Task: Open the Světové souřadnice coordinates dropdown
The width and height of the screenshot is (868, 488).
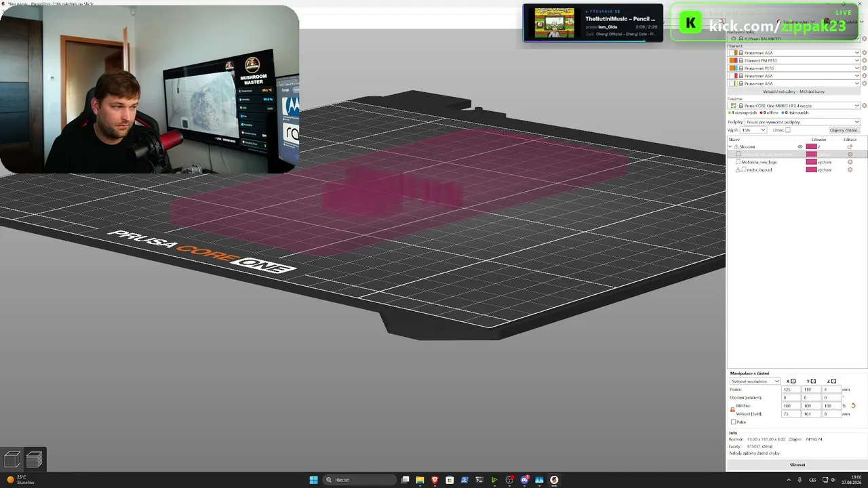Action: coord(755,381)
